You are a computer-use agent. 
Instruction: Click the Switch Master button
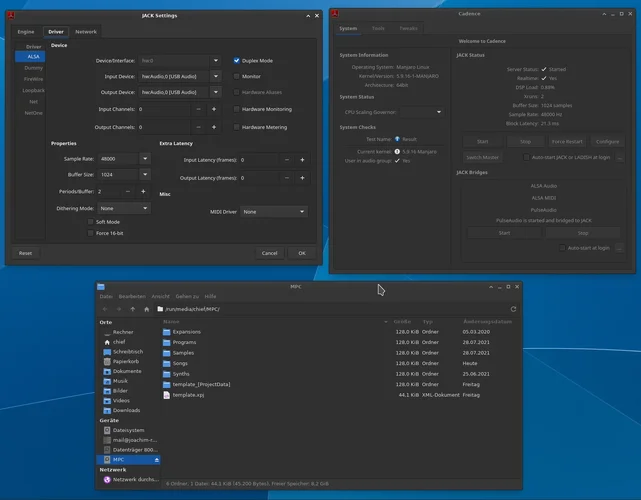(x=482, y=157)
